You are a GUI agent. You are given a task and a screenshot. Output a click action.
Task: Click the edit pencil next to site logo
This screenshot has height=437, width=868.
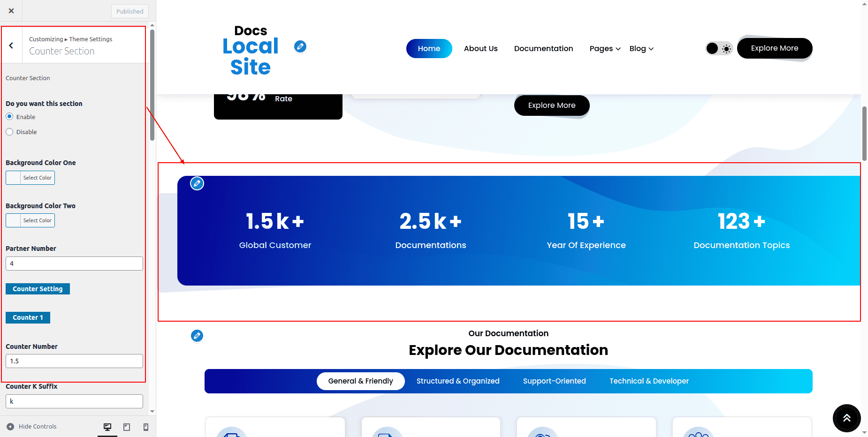[300, 46]
